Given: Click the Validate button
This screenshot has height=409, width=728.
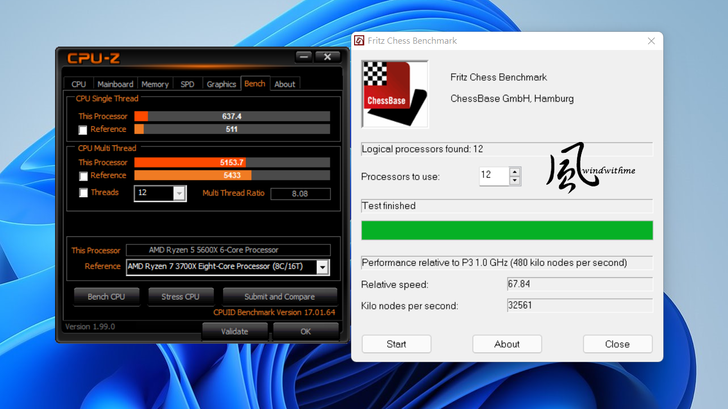Looking at the screenshot, I should (234, 331).
